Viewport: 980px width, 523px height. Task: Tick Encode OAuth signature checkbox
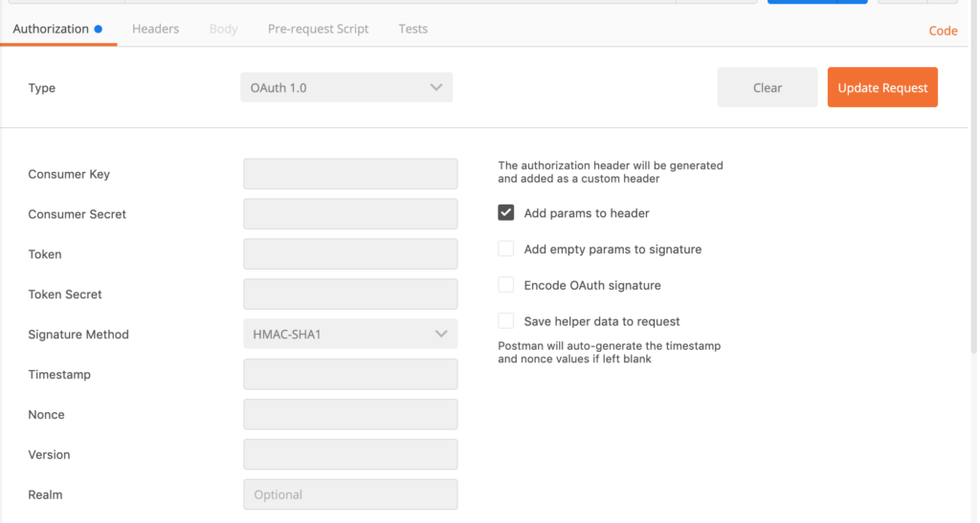click(505, 285)
